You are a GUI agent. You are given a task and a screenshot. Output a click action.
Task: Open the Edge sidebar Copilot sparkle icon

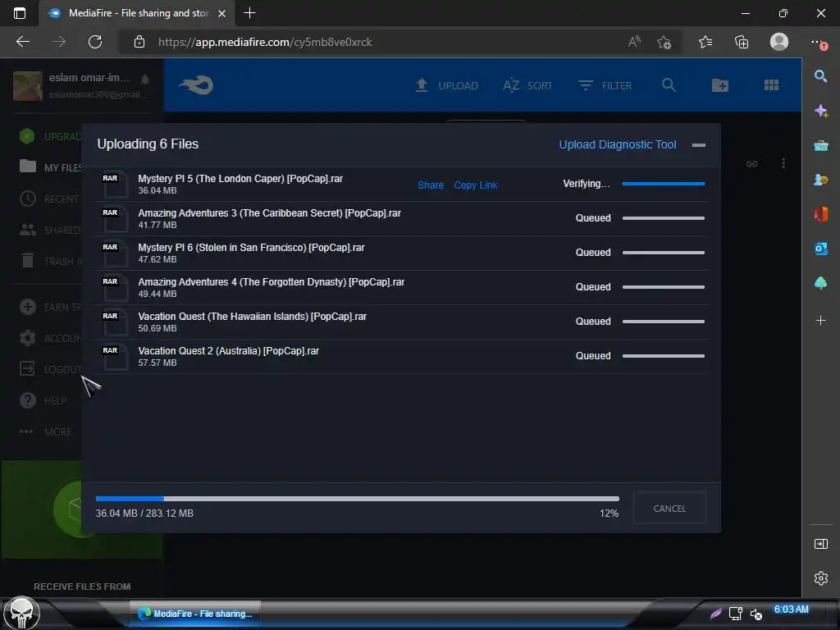click(x=820, y=111)
